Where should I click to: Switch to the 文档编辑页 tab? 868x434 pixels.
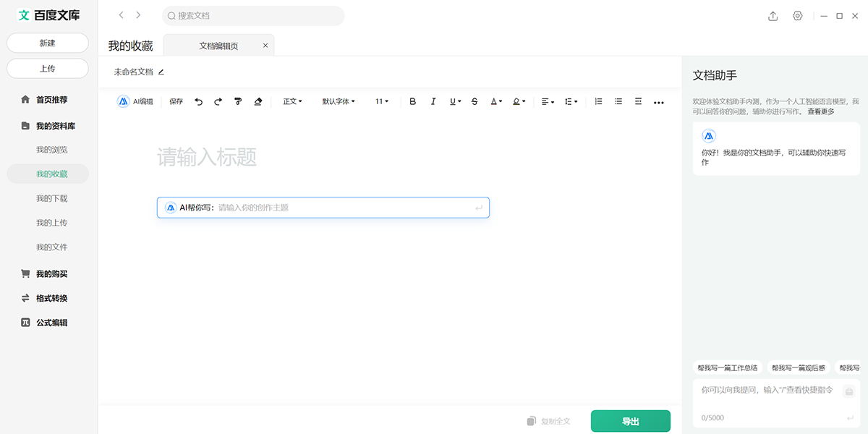tap(218, 46)
